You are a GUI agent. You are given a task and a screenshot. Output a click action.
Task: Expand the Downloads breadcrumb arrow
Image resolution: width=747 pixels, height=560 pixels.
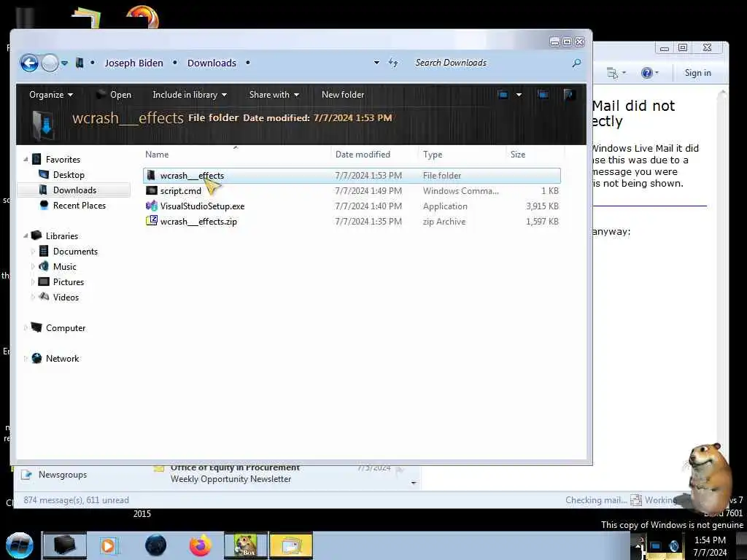pos(248,63)
